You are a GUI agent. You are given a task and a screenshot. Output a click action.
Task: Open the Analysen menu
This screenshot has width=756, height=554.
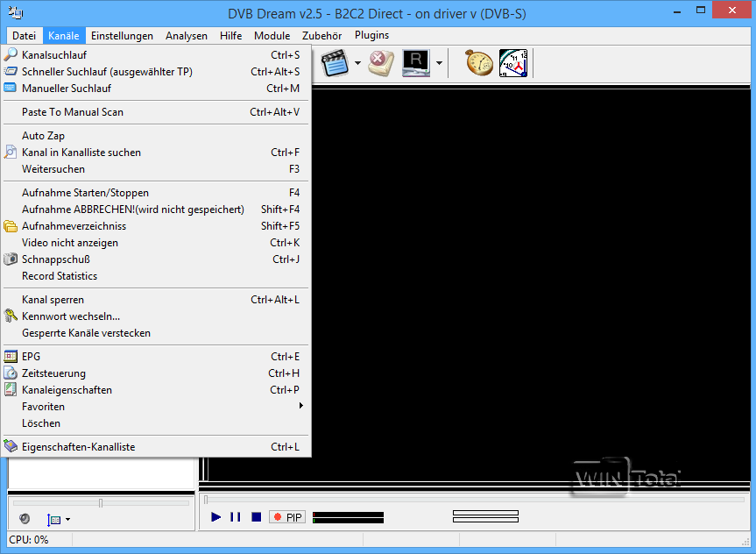[187, 36]
